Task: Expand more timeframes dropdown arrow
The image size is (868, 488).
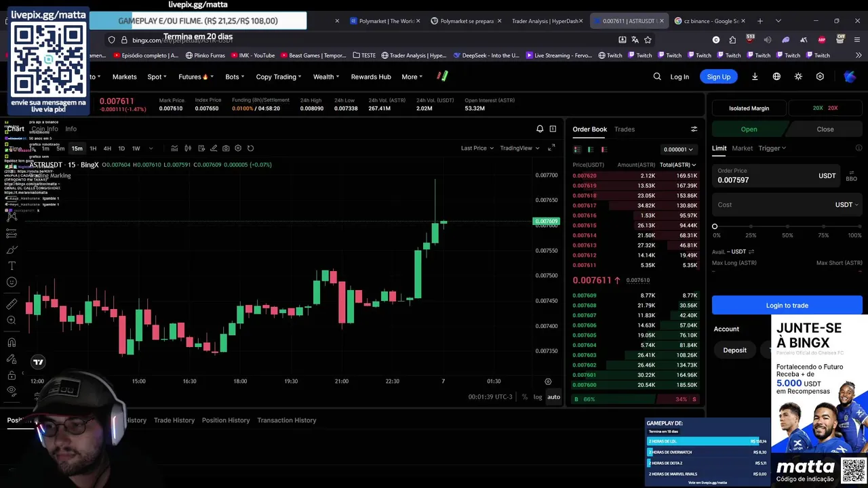Action: (x=151, y=148)
